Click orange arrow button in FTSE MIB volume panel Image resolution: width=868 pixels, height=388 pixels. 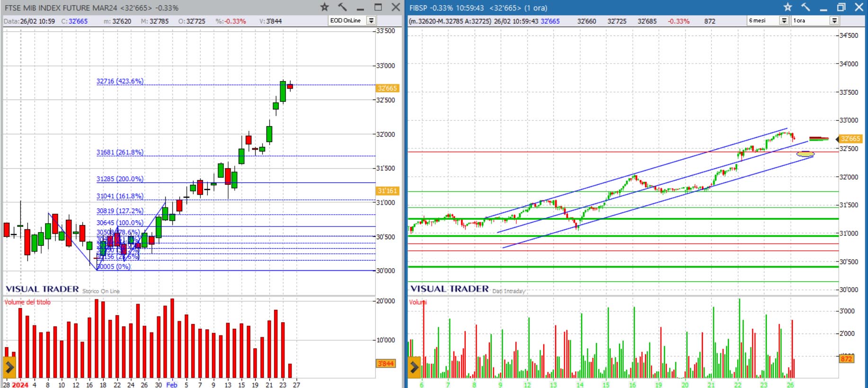tap(9, 368)
